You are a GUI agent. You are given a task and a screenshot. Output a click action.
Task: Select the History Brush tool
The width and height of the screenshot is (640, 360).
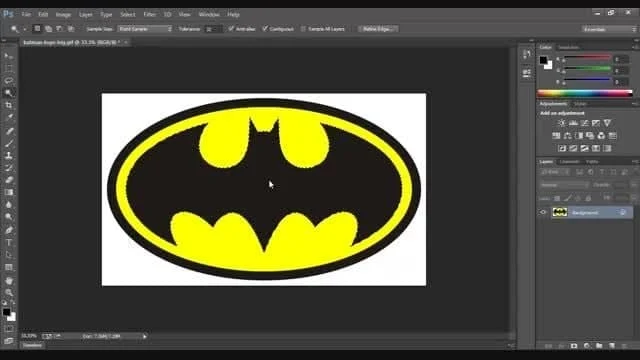[x=9, y=168]
